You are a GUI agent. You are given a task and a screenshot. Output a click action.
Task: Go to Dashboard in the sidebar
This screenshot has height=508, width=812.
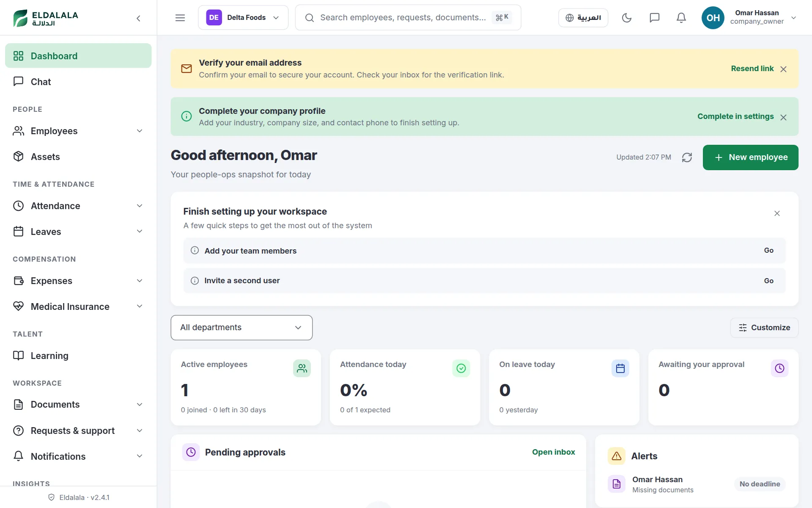pos(78,55)
